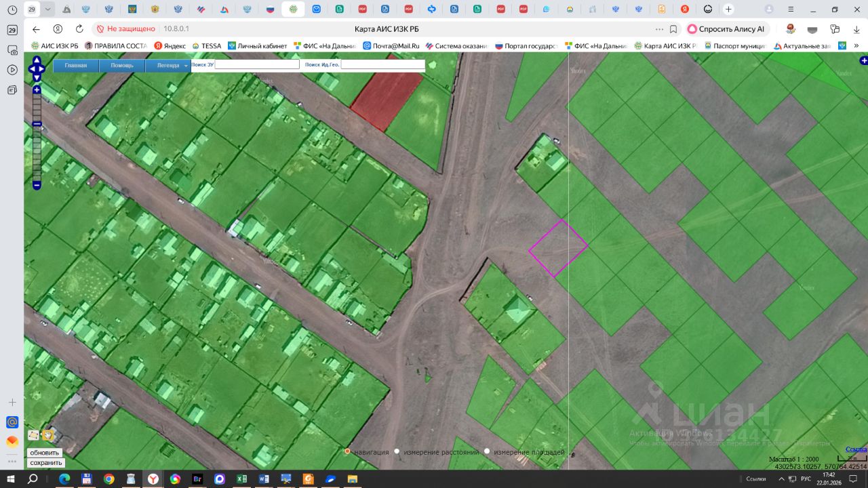
Task: Open Google Chrome from the taskbar
Action: coord(108,479)
